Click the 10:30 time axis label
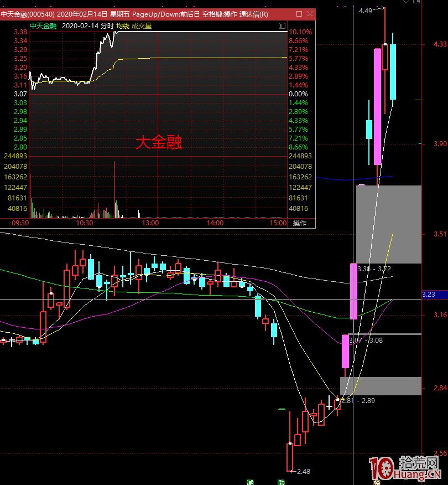 (85, 223)
